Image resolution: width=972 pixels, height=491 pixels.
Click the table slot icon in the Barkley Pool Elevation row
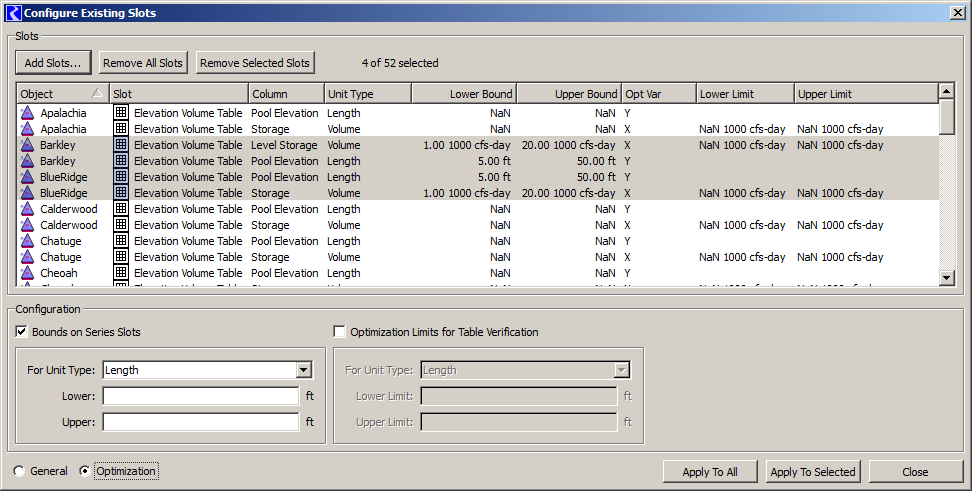(x=121, y=161)
